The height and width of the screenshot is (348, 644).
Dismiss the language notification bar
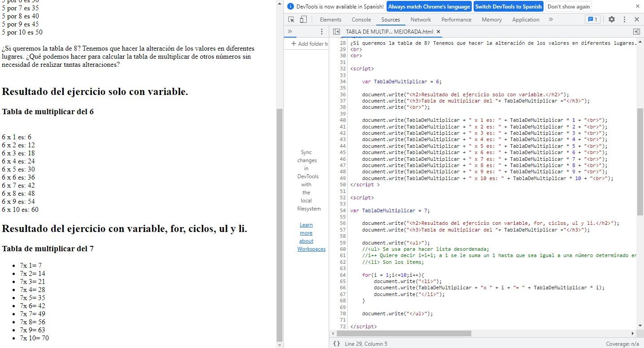[637, 6]
